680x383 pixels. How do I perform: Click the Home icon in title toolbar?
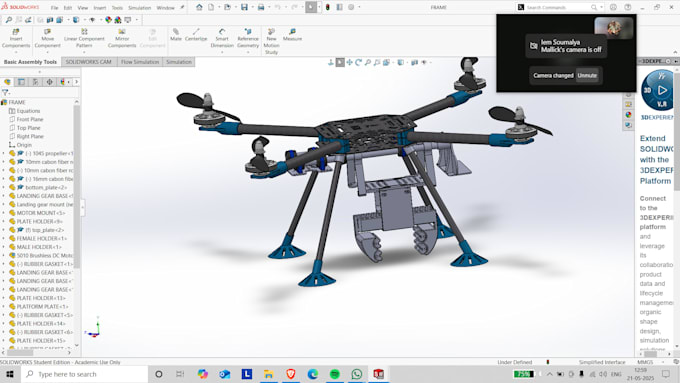(199, 7)
